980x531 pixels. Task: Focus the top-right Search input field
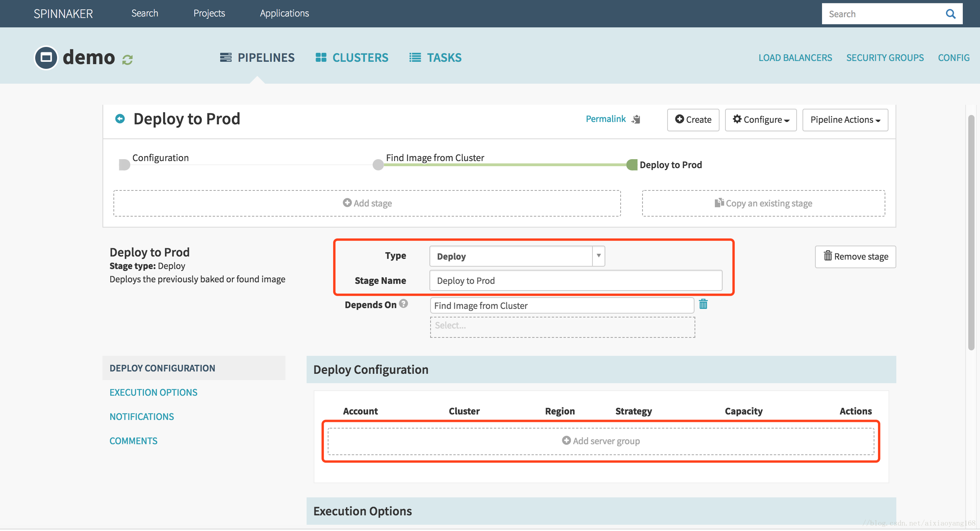[883, 14]
